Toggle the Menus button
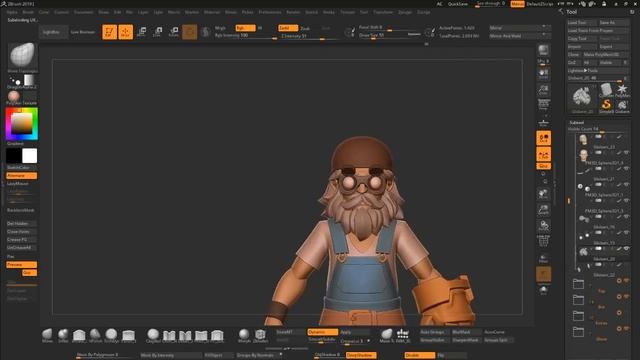 click(517, 4)
